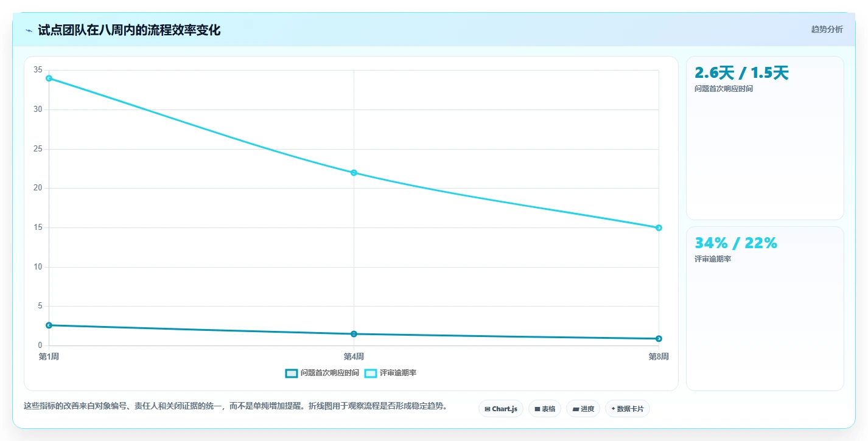Click the y-axis value 35
The image size is (868, 441).
click(38, 70)
